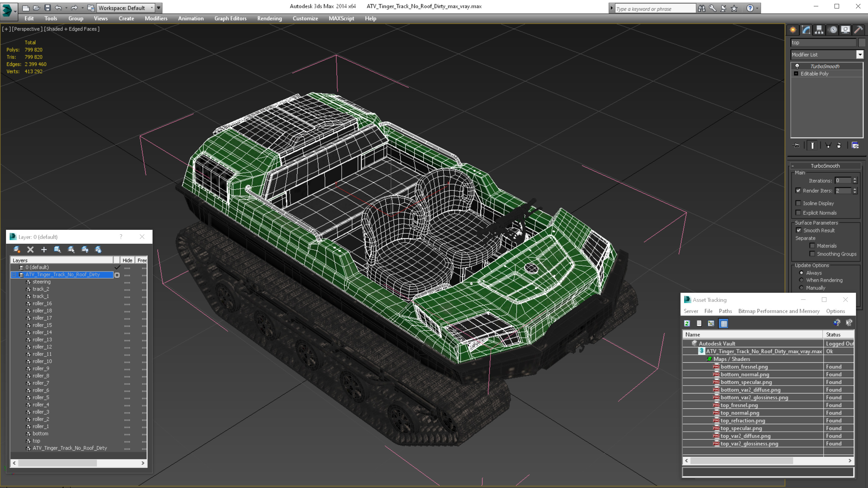Click Create New Layer icon in Layer dialog
This screenshot has height=488, width=868.
(x=17, y=249)
